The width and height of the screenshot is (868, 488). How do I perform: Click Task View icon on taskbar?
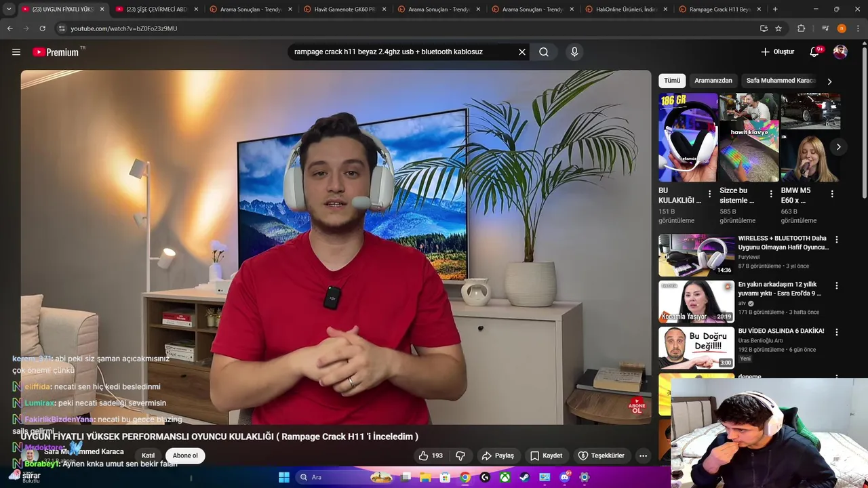coord(406,477)
